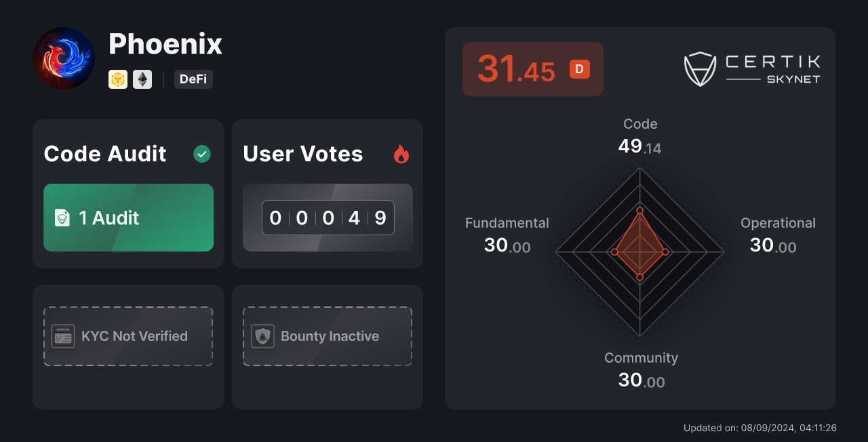Open the Phoenix project title link
Screen dimensions: 868x442
pyautogui.click(x=165, y=43)
